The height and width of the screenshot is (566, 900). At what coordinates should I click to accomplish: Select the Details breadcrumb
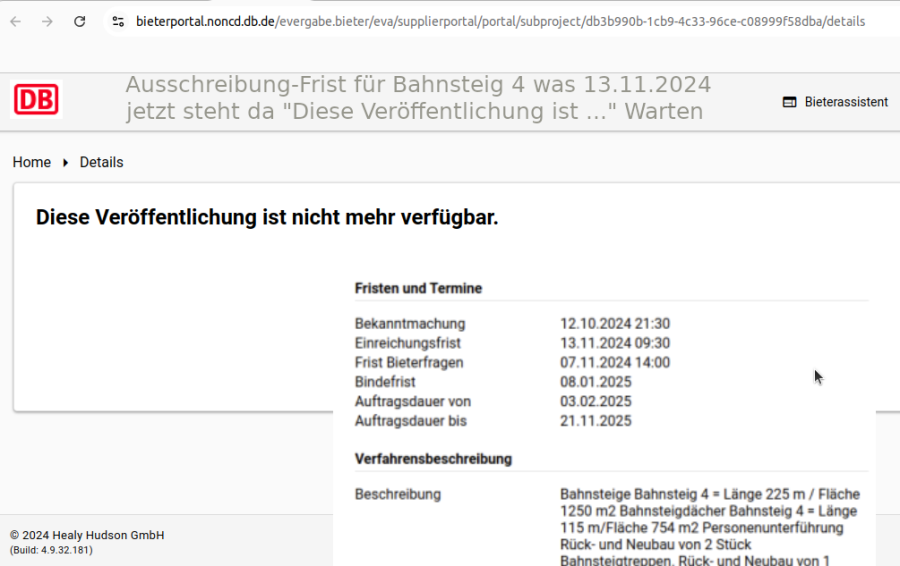click(x=102, y=162)
